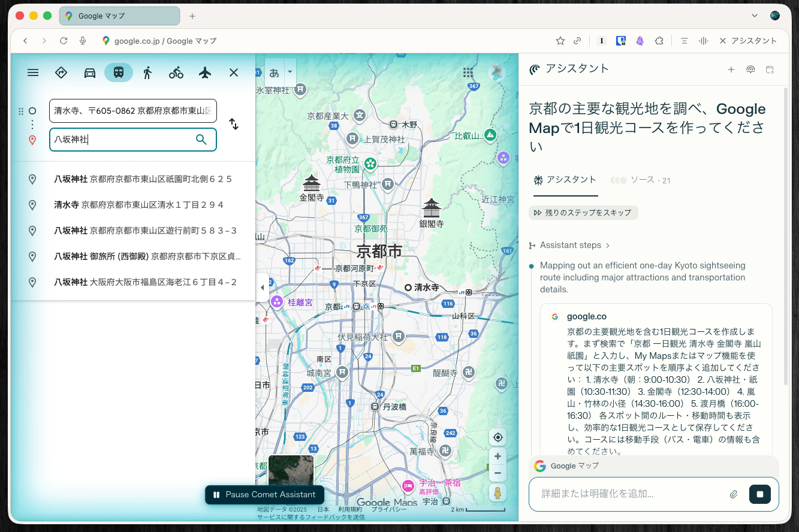799x532 pixels.
Task: Collapse the side panel arrow
Action: click(261, 288)
